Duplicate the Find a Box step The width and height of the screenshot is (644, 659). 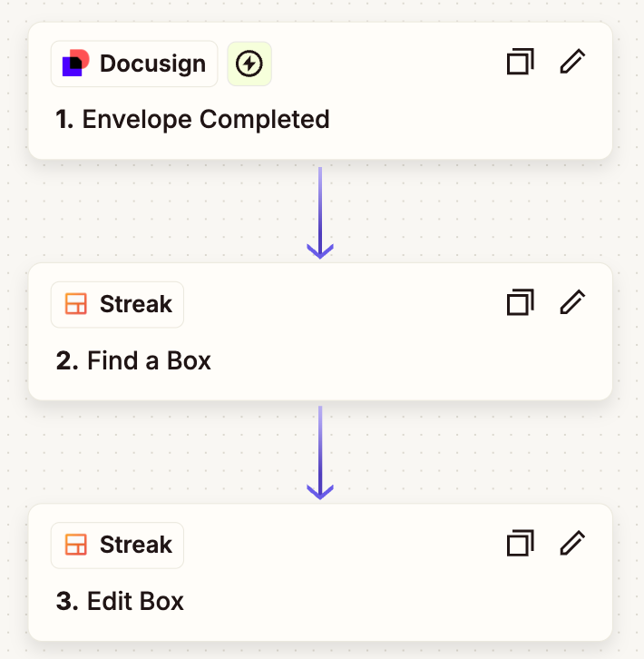[520, 302]
